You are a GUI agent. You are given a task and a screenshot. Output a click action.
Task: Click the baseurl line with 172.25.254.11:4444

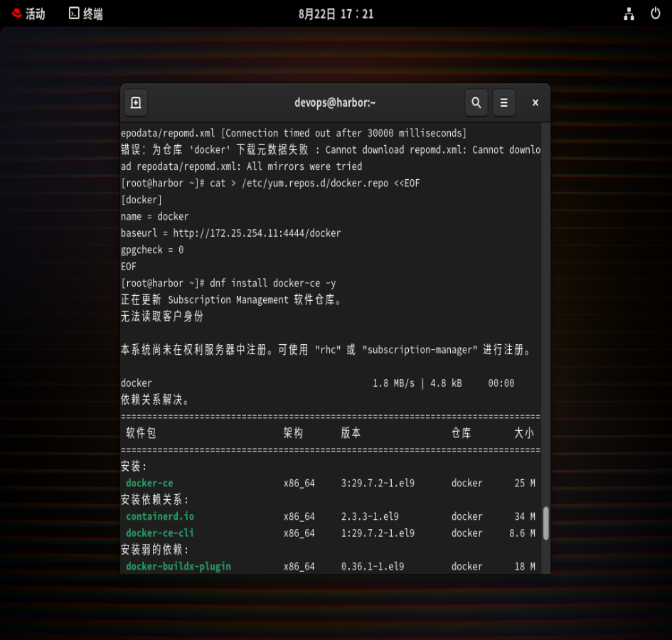(230, 233)
